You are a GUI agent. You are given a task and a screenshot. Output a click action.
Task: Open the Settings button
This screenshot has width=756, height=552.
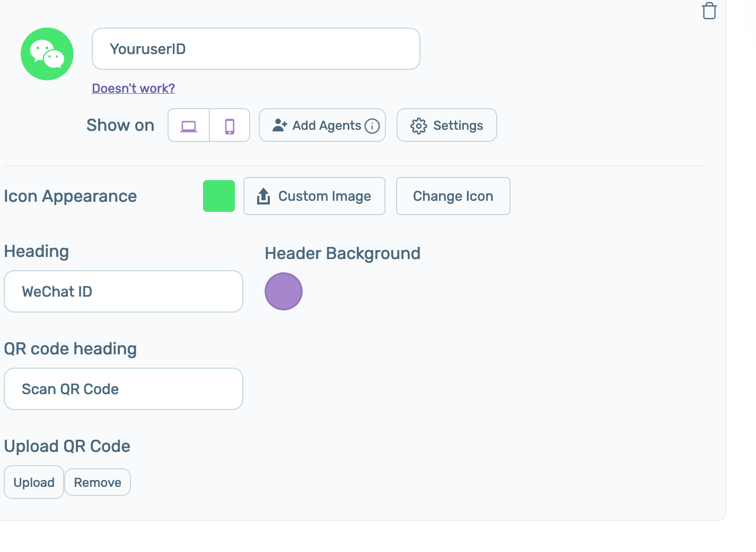click(x=458, y=126)
